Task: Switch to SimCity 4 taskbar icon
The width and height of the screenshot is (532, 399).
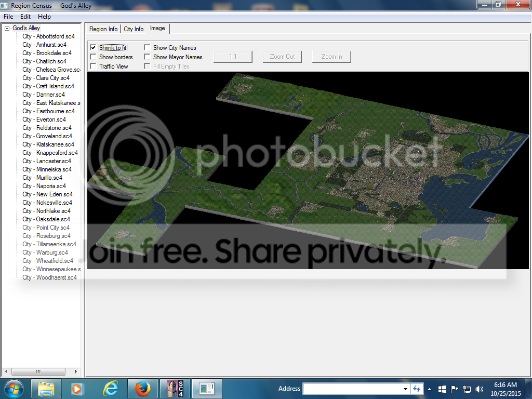Action: tap(175, 389)
